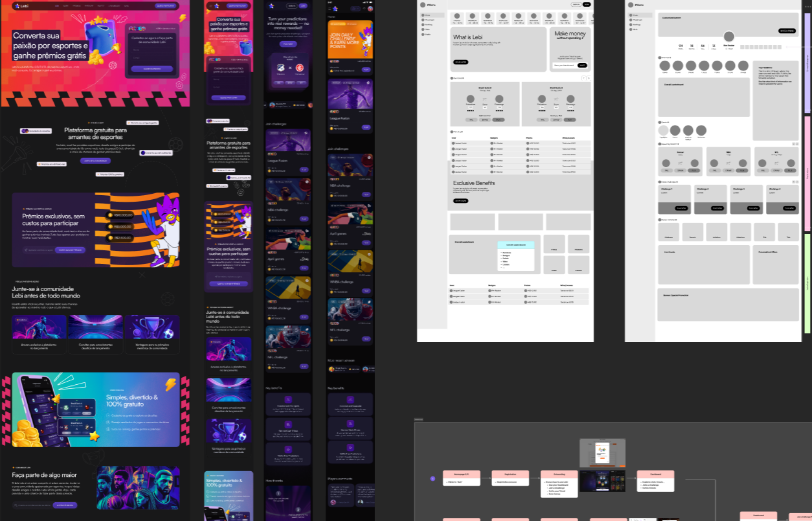Click next arrow above wireframe match cards
Viewport: 812px width, 521px height.
589,78
